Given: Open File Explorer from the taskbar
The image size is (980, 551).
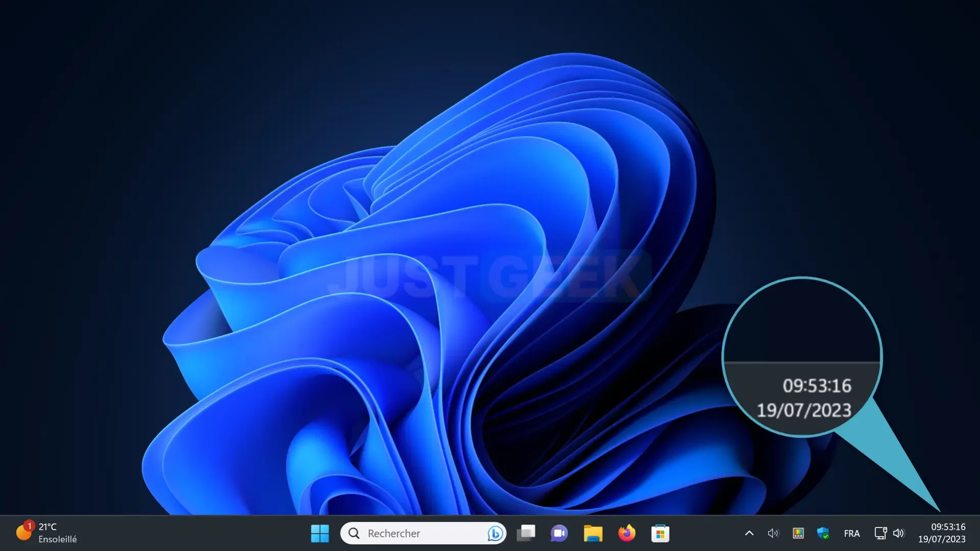Looking at the screenshot, I should (593, 534).
